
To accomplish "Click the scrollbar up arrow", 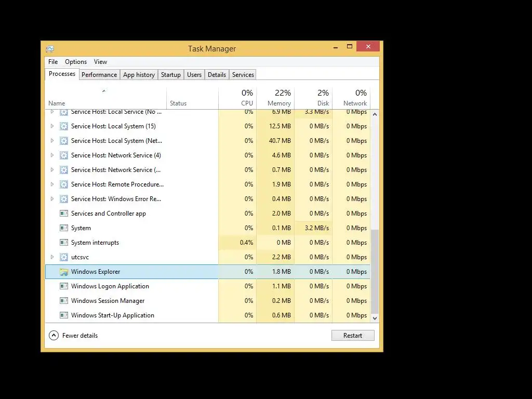I will [x=375, y=114].
